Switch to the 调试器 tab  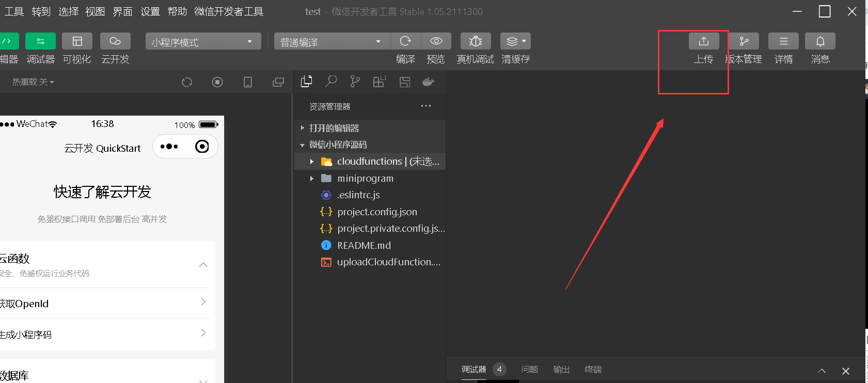pos(474,370)
